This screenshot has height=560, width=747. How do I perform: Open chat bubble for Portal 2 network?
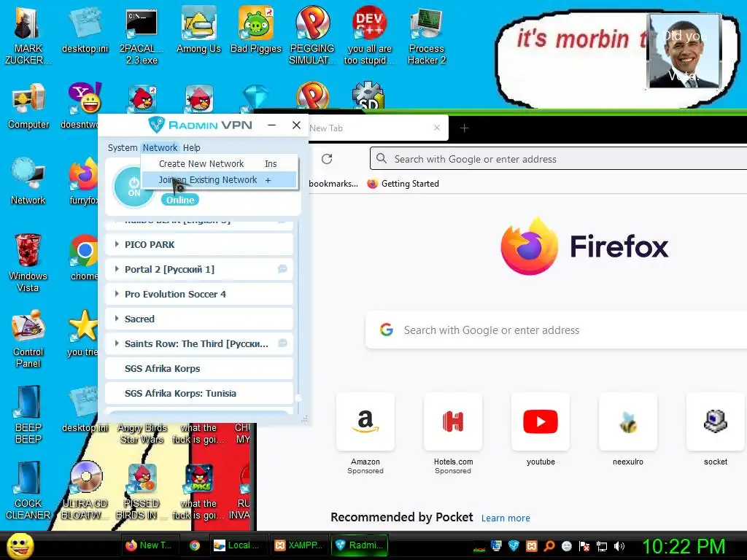point(282,269)
